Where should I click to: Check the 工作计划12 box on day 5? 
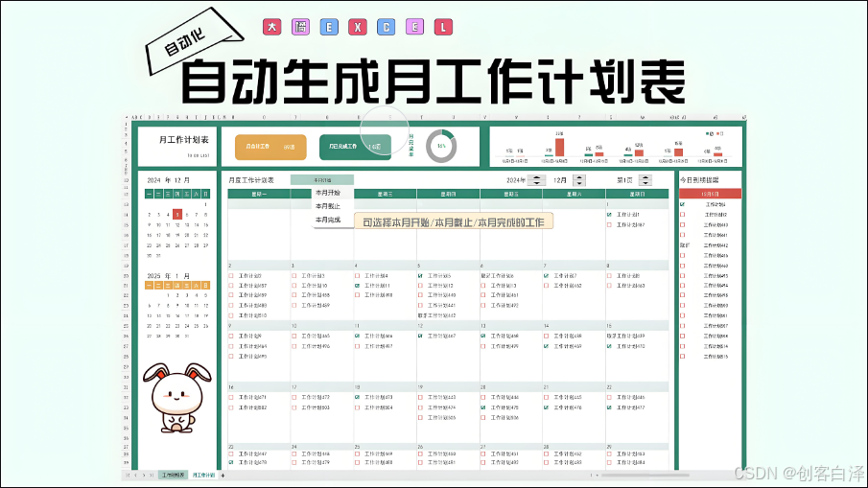click(420, 286)
